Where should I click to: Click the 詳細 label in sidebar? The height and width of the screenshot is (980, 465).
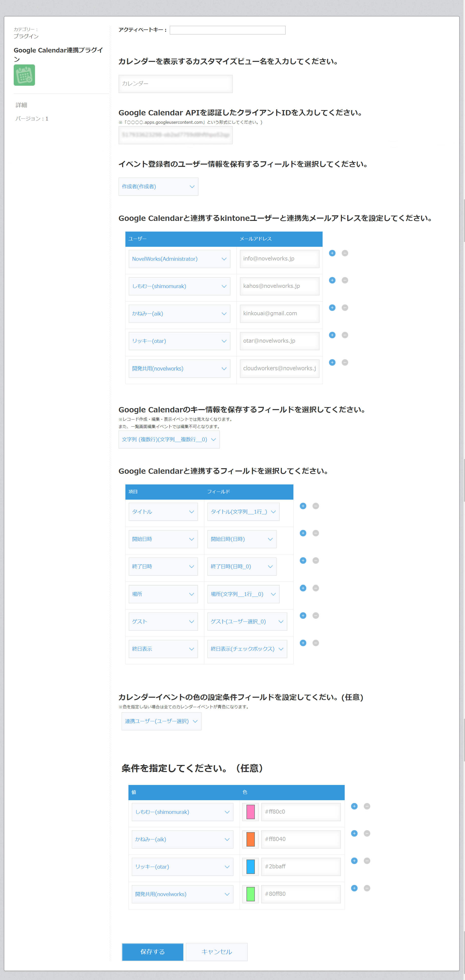(21, 105)
